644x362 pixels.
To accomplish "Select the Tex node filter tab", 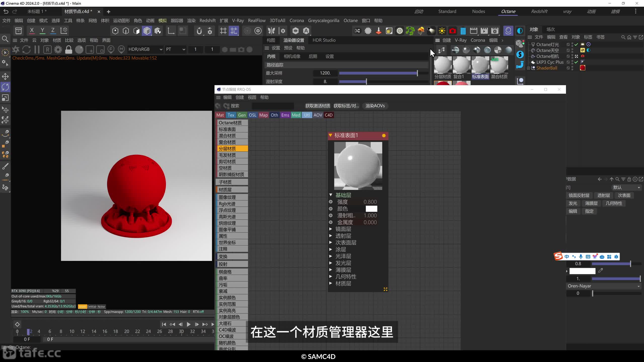I will point(231,115).
